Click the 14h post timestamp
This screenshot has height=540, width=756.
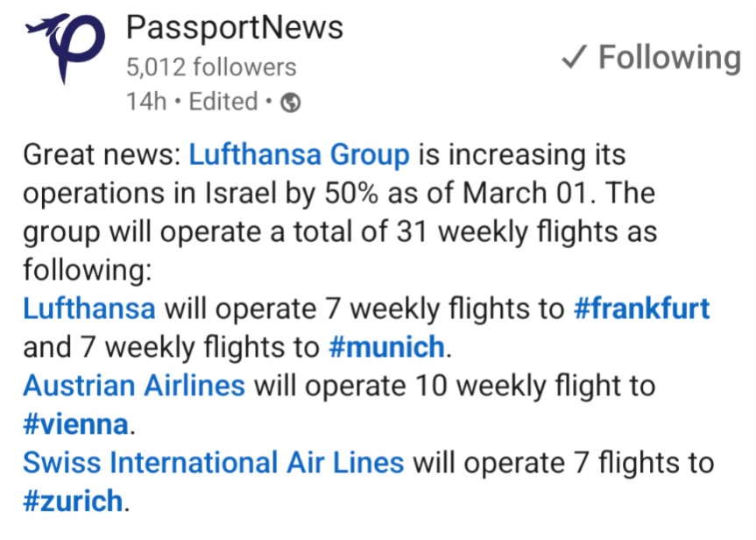(x=146, y=102)
